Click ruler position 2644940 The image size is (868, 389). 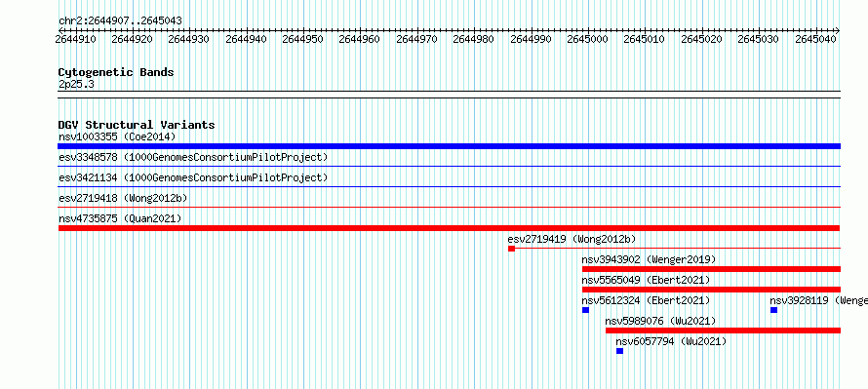pyautogui.click(x=246, y=39)
